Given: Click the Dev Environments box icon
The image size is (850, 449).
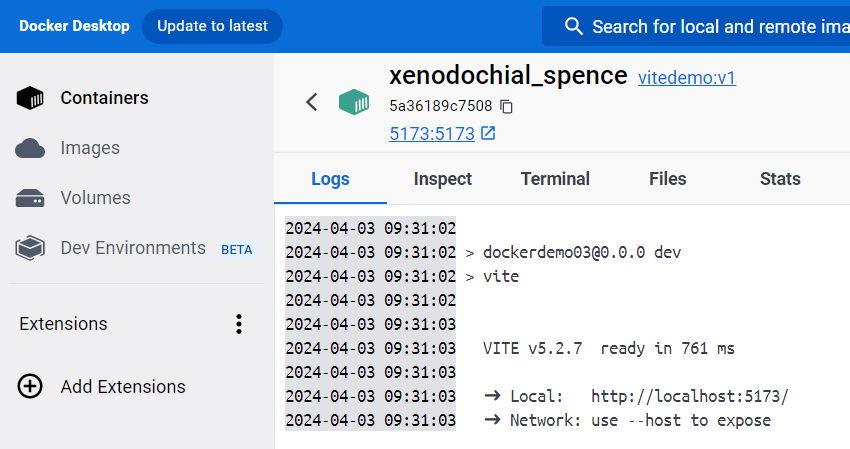Looking at the screenshot, I should click(30, 248).
